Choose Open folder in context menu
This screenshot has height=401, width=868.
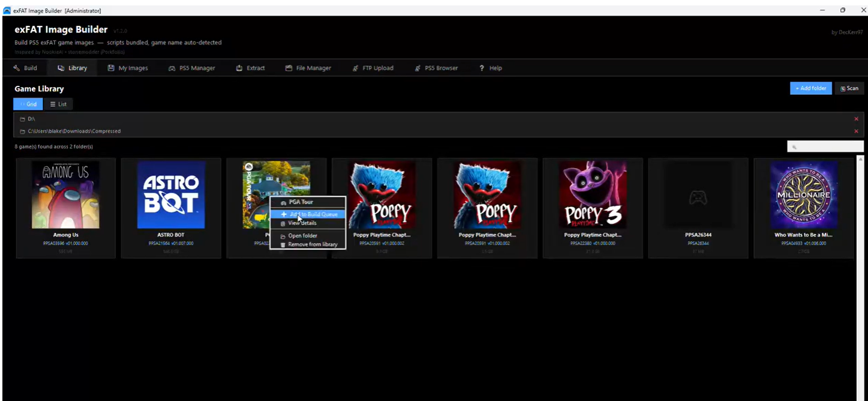click(302, 236)
